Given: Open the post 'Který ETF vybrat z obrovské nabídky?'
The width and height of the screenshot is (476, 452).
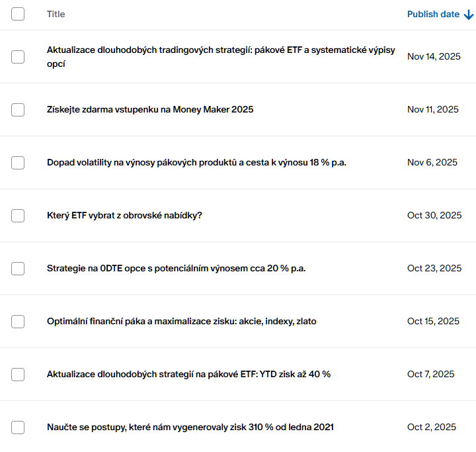Looking at the screenshot, I should tap(124, 216).
